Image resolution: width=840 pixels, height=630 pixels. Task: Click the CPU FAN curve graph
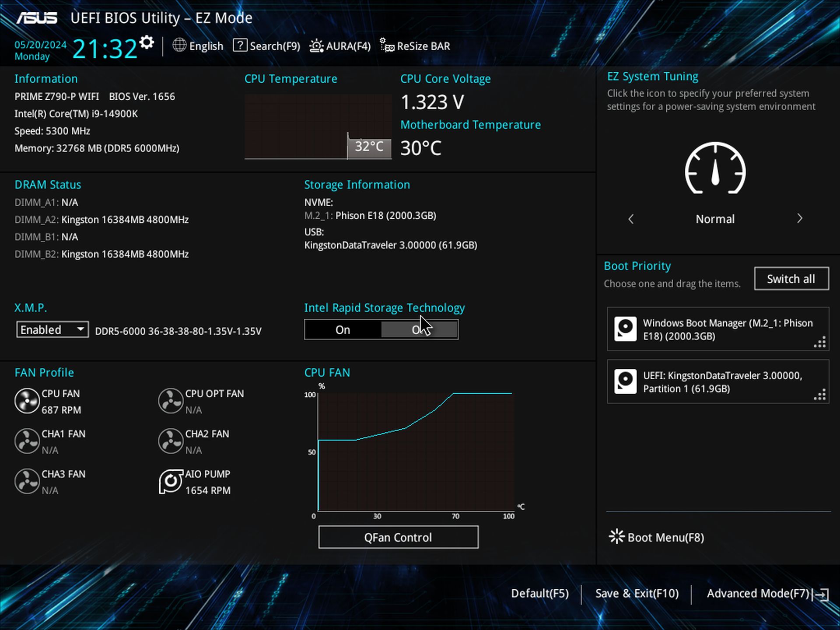point(416,451)
